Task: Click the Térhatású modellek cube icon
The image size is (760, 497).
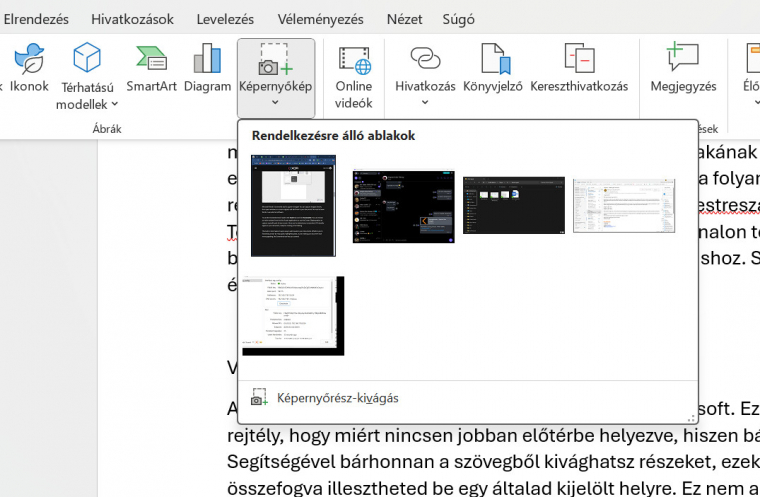Action: pos(87,57)
